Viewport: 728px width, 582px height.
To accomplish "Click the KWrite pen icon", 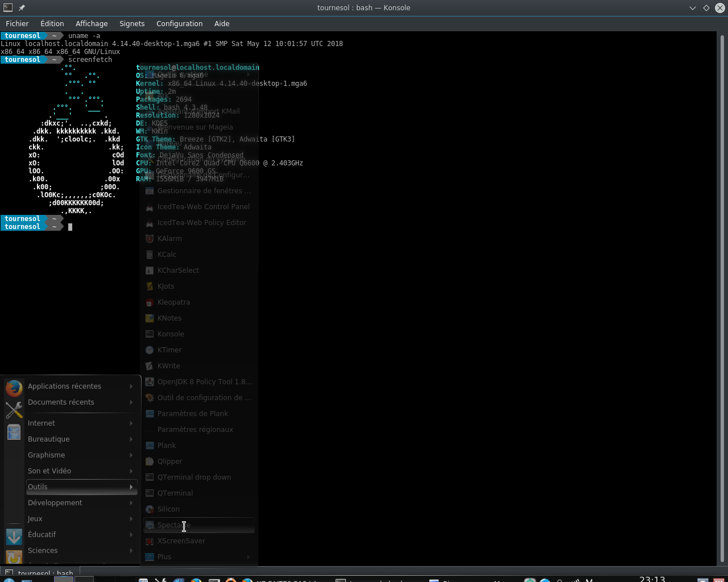I will pyautogui.click(x=150, y=366).
